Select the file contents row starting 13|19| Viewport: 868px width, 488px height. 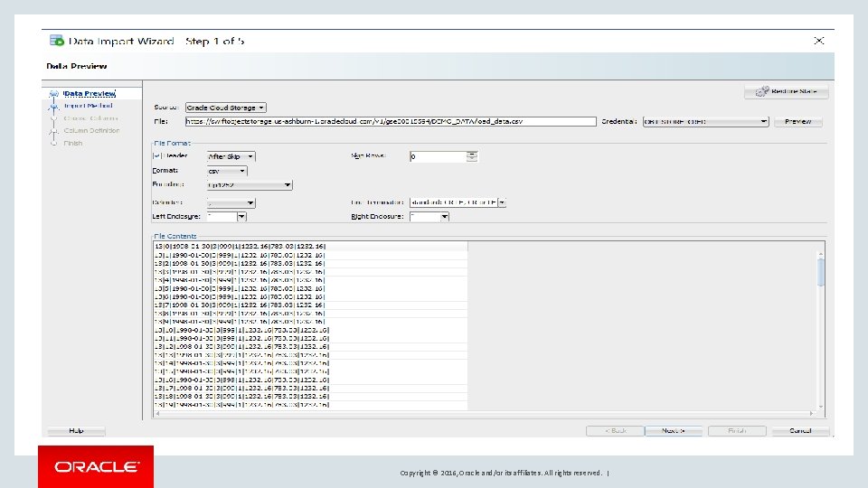point(310,405)
